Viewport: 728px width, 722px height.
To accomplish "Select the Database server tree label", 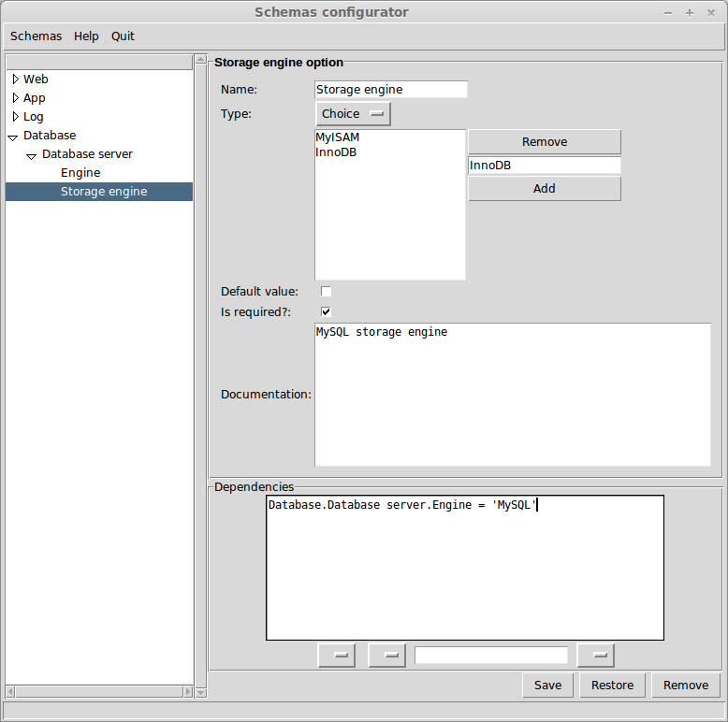I will 87,154.
